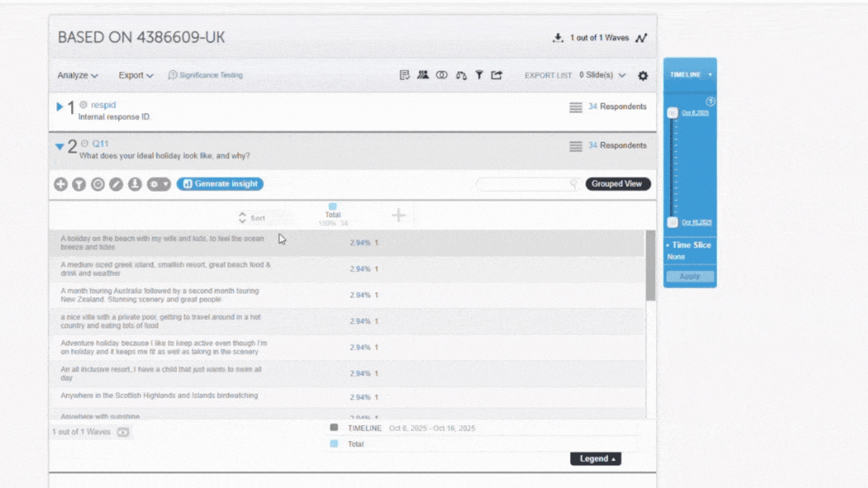The image size is (868, 488).
Task: Expand question 1 respid row
Action: [x=60, y=106]
